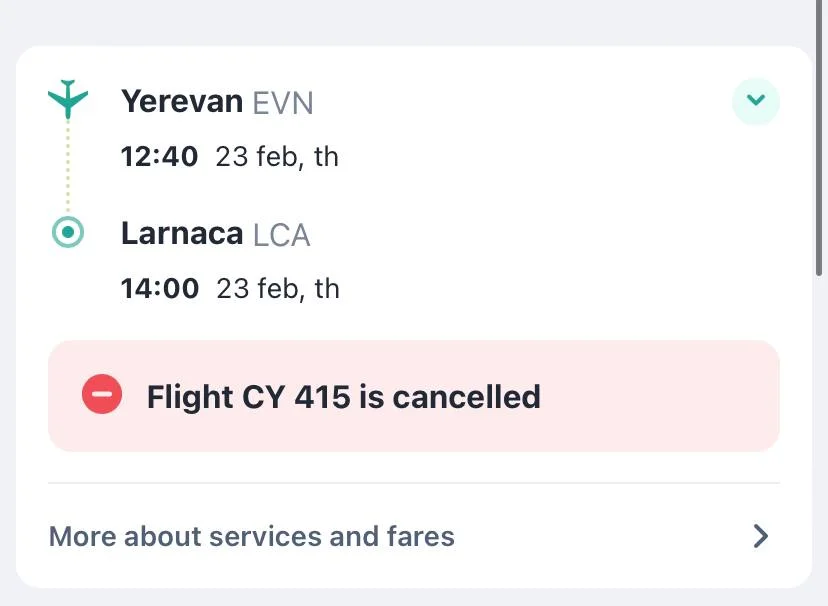Viewport: 828px width, 606px height.
Task: Click the 14:00 arrival time
Action: pyautogui.click(x=160, y=289)
